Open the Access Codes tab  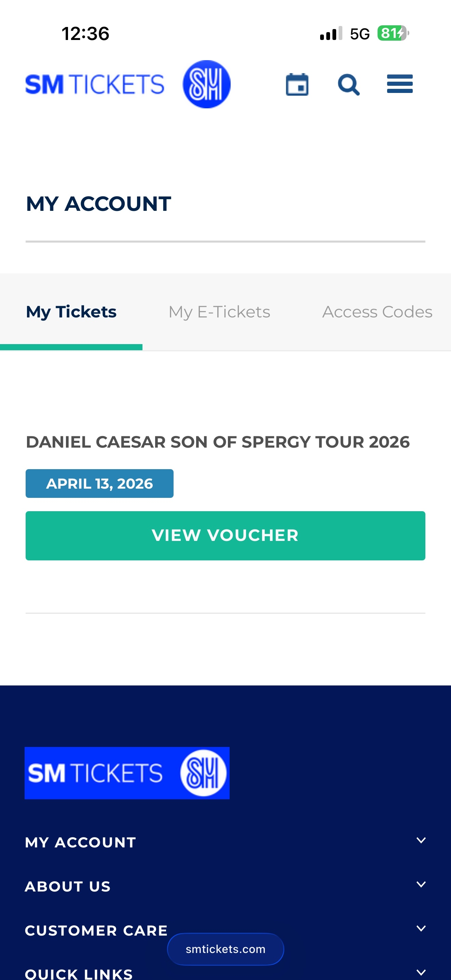(377, 312)
